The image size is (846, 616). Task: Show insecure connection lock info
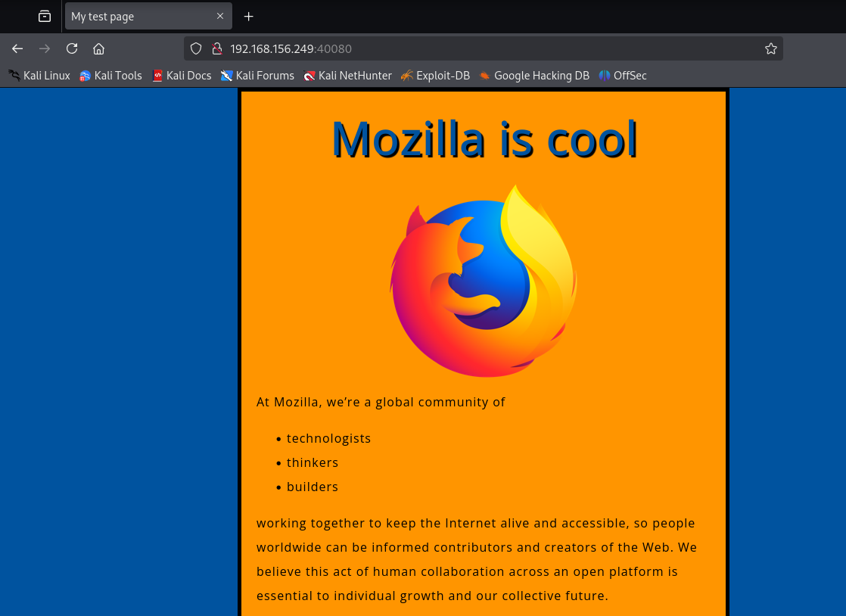pyautogui.click(x=217, y=48)
